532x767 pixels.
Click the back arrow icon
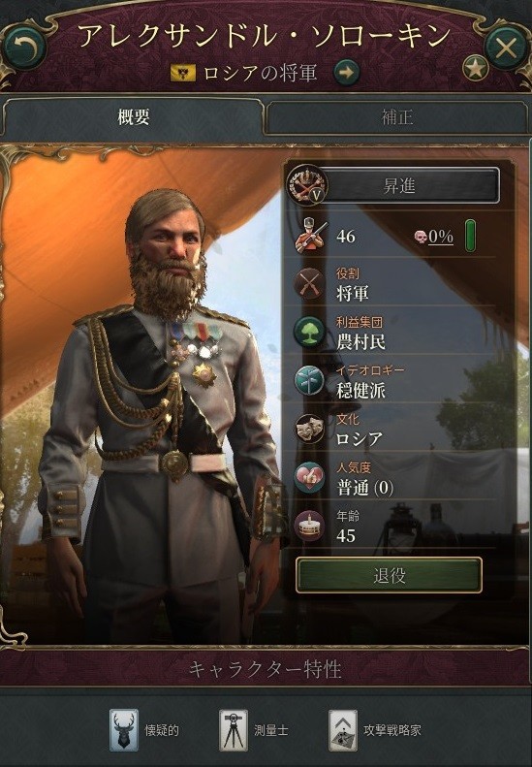(x=24, y=47)
